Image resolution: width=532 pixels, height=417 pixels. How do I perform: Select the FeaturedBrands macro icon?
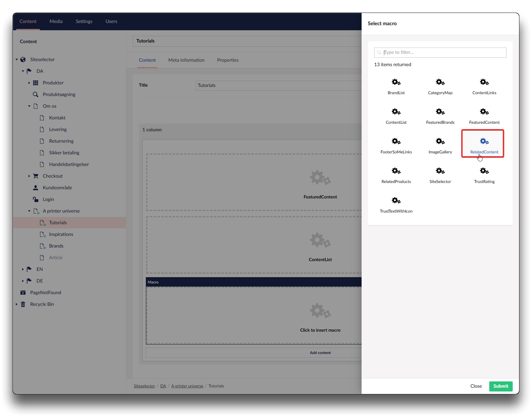(x=440, y=112)
